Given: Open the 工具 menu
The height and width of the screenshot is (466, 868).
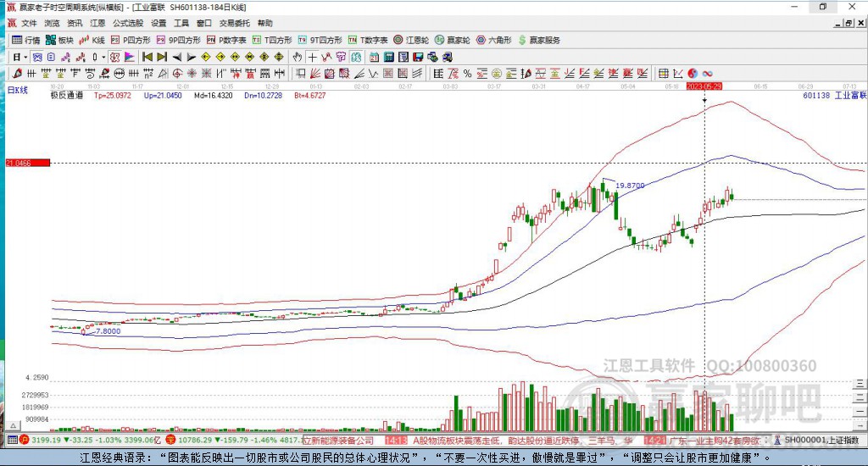Looking at the screenshot, I should [x=181, y=23].
